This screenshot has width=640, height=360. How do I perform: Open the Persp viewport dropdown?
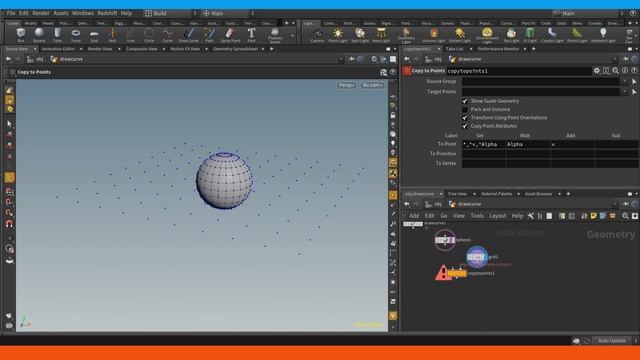point(347,85)
